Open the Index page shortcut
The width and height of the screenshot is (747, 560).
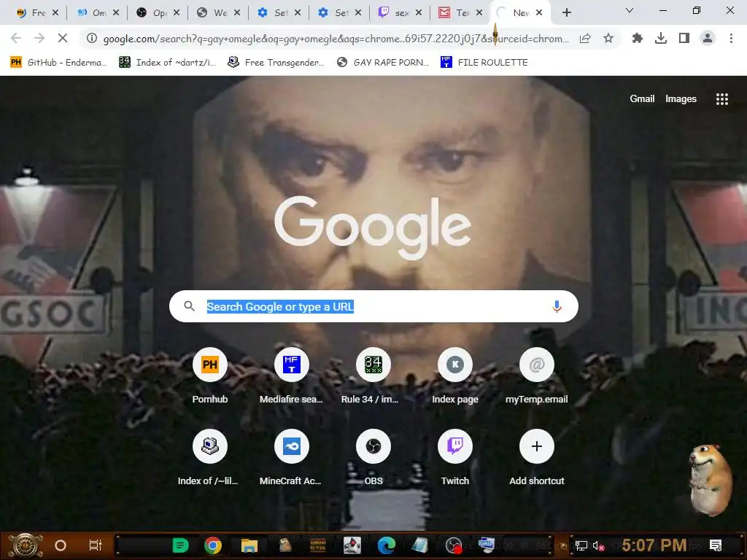point(455,376)
